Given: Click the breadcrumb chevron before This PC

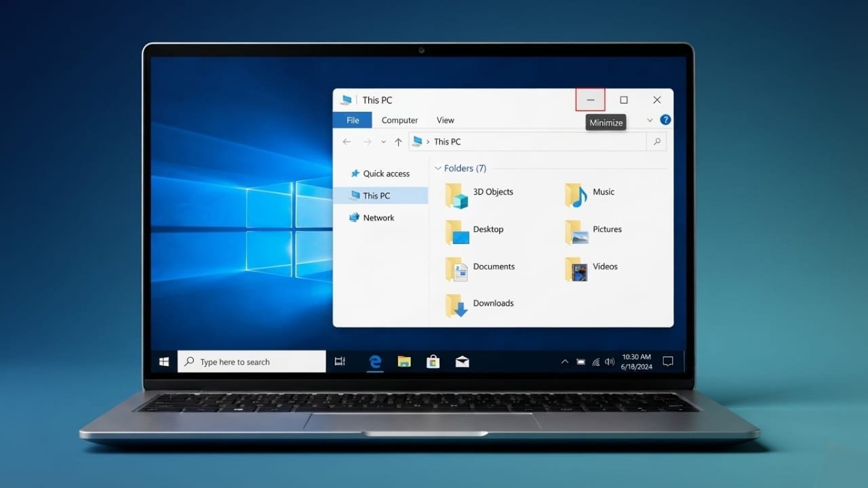Looking at the screenshot, I should [x=428, y=142].
